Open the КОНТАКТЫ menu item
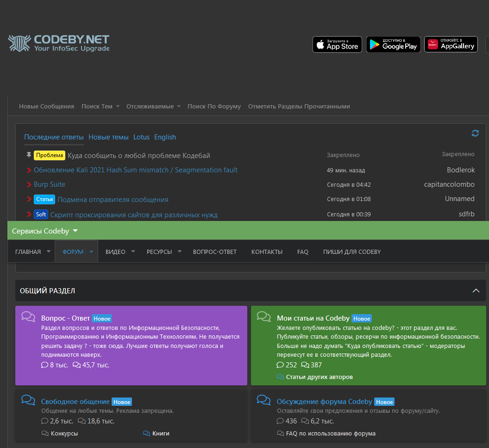 point(267,252)
